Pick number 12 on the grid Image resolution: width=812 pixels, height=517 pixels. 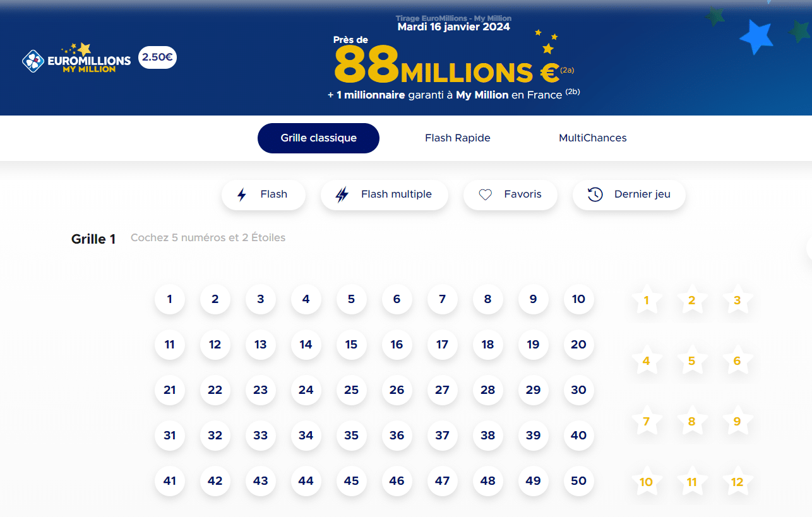[215, 345]
